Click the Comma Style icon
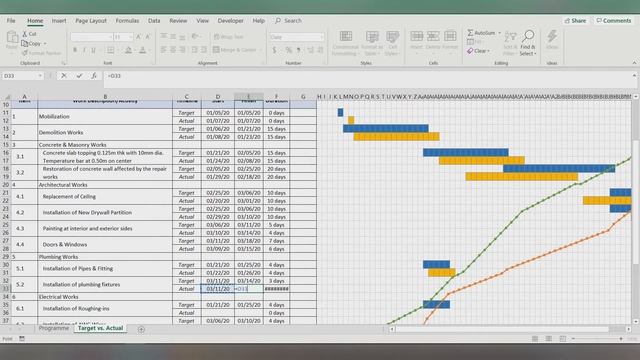Viewport: 640px width, 360px height. pyautogui.click(x=298, y=50)
